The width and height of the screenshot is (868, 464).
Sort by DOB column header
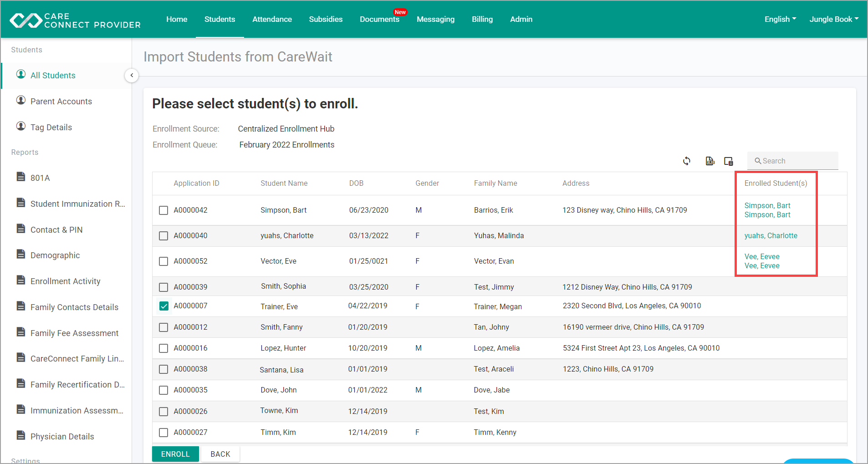356,183
